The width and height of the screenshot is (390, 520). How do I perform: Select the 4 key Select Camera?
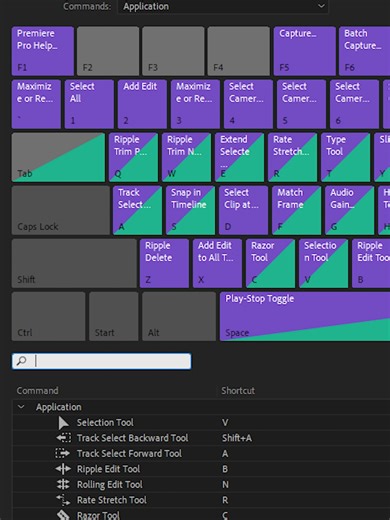pyautogui.click(x=248, y=104)
